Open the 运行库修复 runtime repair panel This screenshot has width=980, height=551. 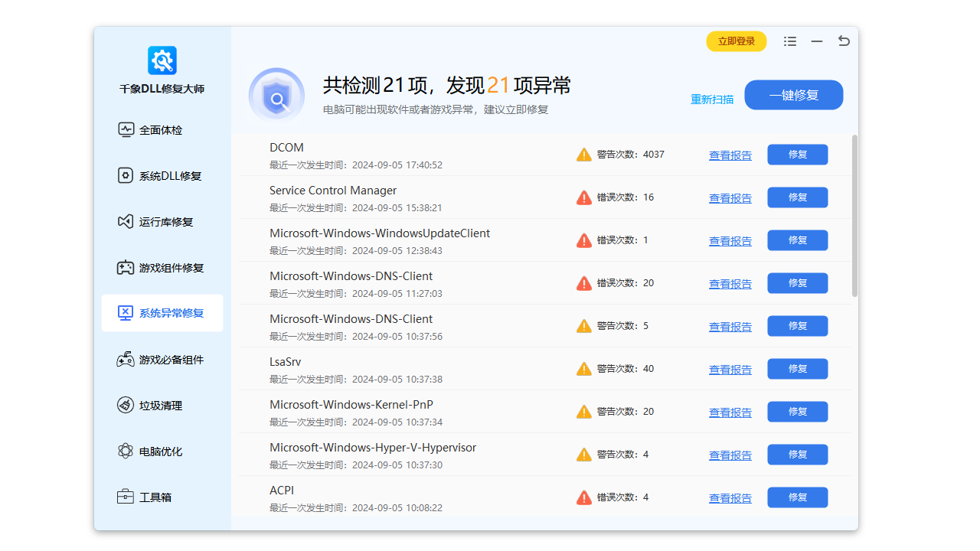click(162, 221)
